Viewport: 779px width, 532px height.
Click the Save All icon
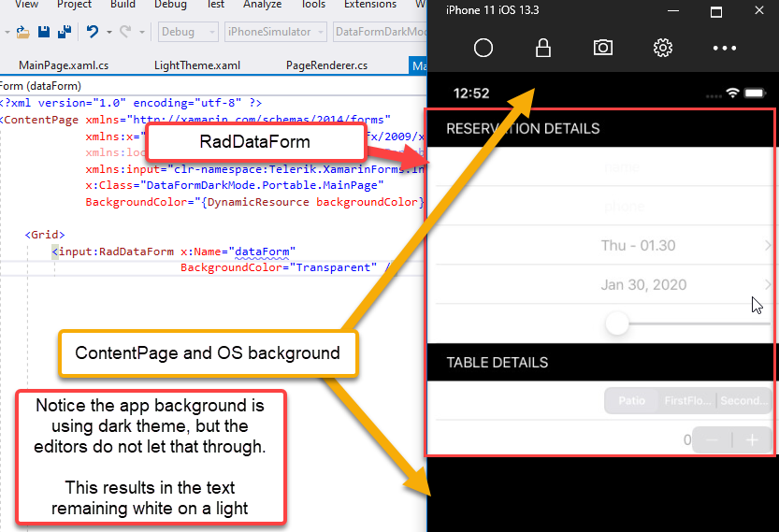point(65,32)
